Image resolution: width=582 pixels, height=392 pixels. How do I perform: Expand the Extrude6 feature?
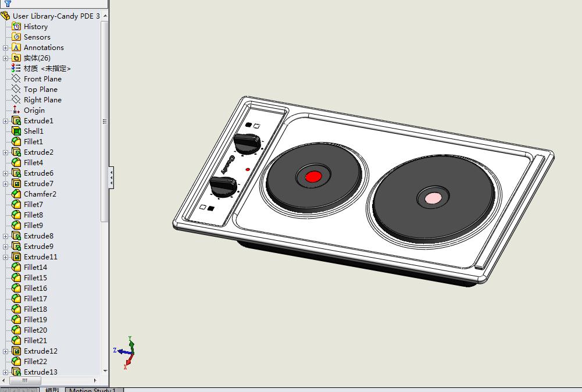click(x=5, y=173)
